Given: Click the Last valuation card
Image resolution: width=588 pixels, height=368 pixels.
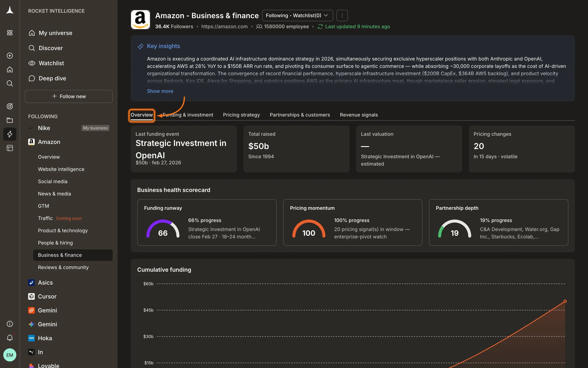Looking at the screenshot, I should pyautogui.click(x=409, y=149).
